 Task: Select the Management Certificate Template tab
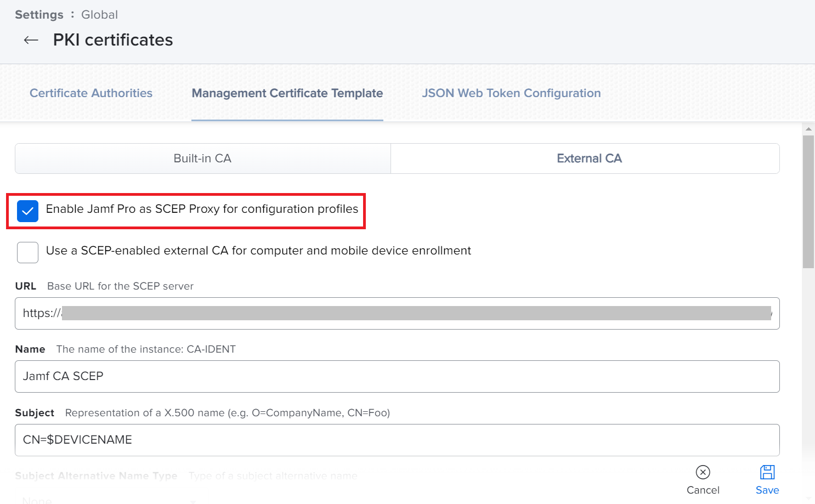[287, 93]
